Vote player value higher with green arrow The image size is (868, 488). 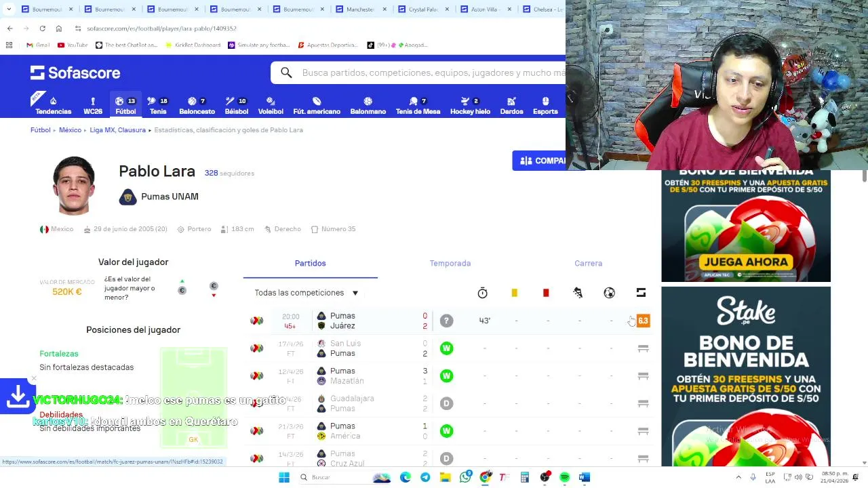click(x=182, y=281)
